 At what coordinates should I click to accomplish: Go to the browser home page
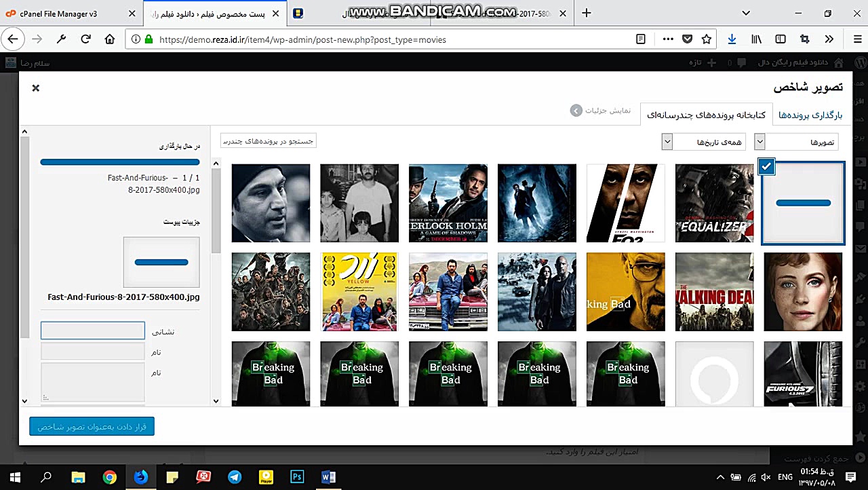pos(110,39)
